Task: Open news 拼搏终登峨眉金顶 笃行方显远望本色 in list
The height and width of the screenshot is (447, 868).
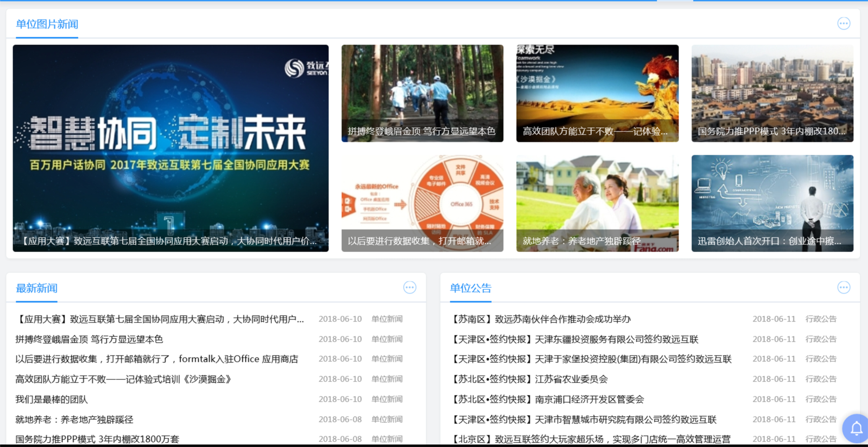Action: coord(89,339)
